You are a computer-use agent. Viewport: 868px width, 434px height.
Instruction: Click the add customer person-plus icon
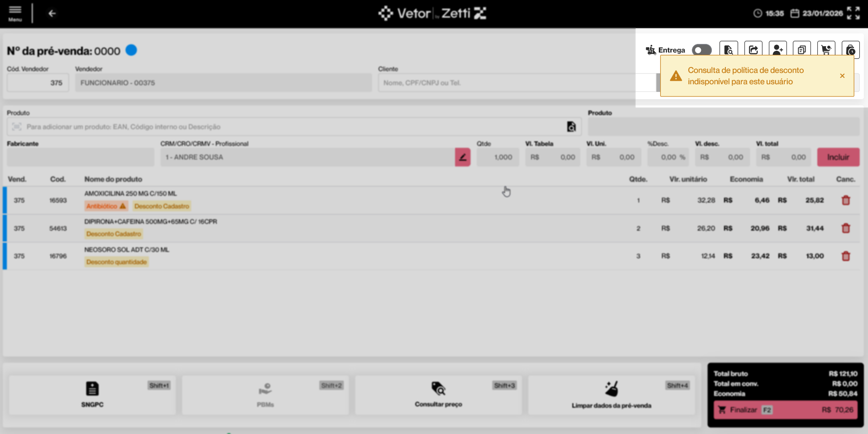click(778, 49)
